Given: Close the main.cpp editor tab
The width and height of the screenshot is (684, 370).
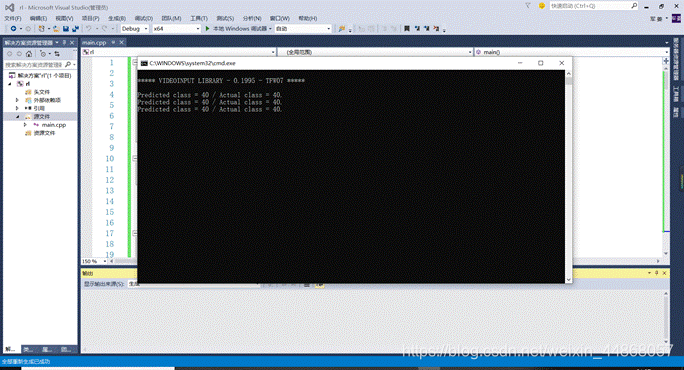Looking at the screenshot, I should click(122, 42).
